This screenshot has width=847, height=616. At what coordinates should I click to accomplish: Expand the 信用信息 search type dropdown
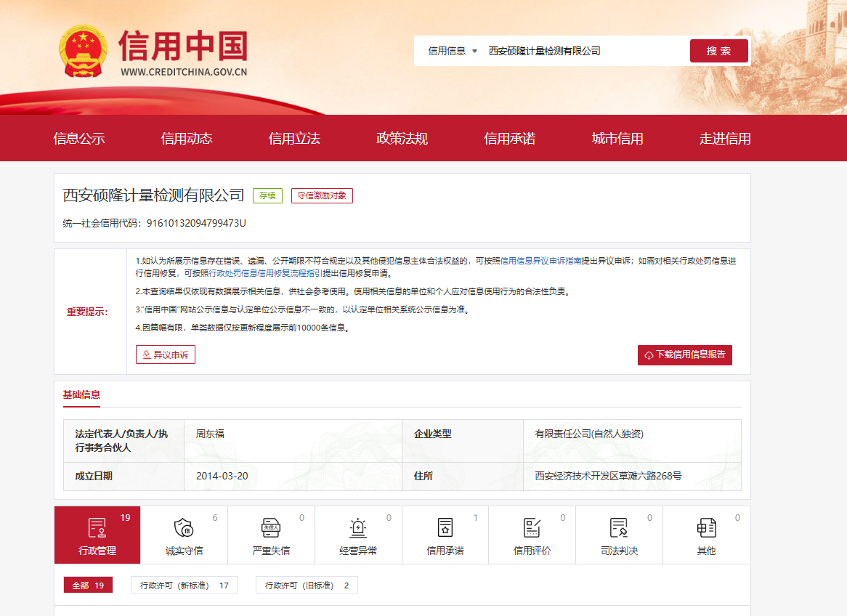click(453, 51)
